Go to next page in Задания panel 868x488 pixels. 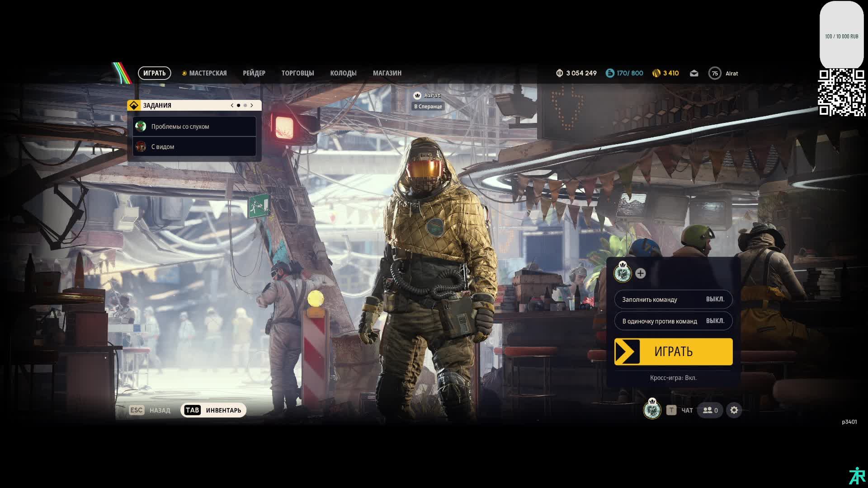click(252, 105)
